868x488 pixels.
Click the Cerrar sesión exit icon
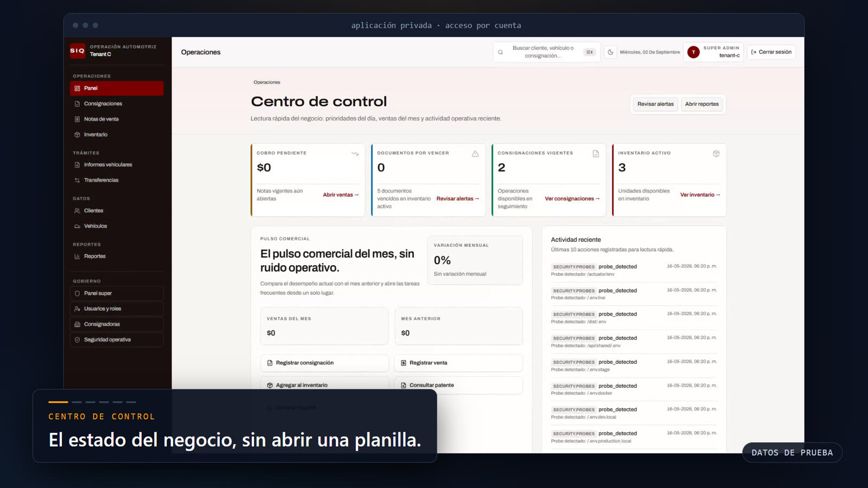[754, 52]
